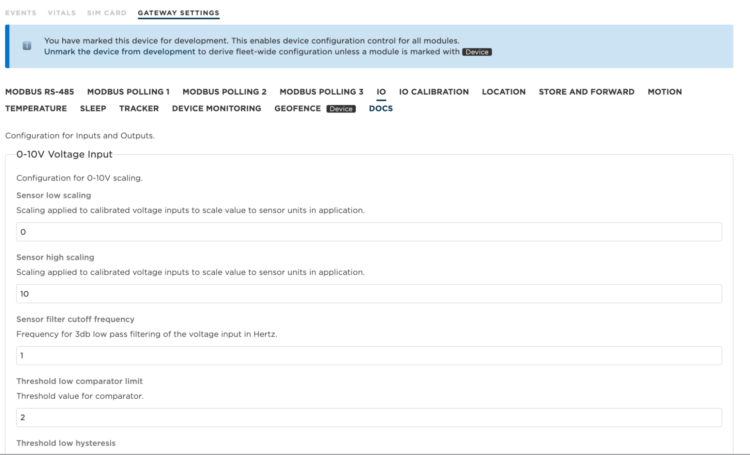The width and height of the screenshot is (750, 455).
Task: Open Modbus Polling 1 settings
Action: pyautogui.click(x=127, y=92)
